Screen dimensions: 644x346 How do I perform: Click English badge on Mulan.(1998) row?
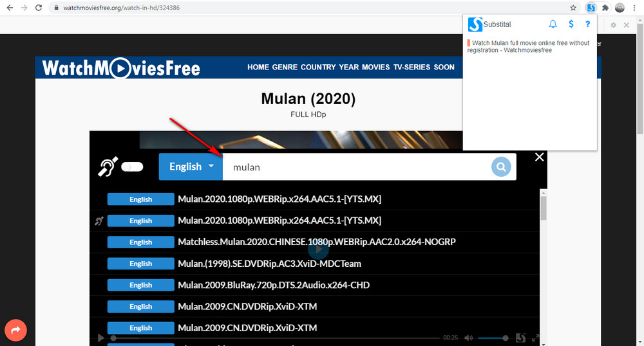pyautogui.click(x=141, y=264)
